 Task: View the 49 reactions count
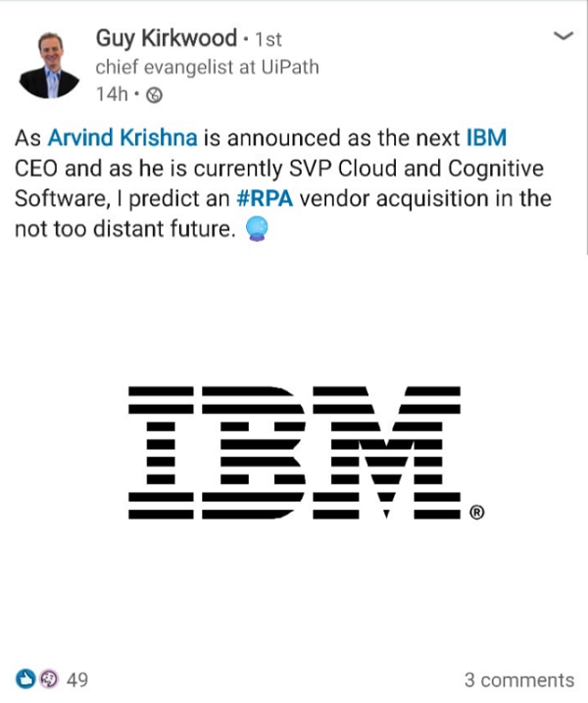[77, 680]
